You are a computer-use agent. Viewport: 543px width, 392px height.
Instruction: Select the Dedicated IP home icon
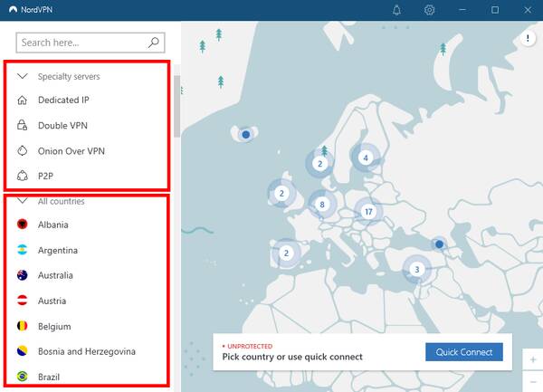(22, 100)
